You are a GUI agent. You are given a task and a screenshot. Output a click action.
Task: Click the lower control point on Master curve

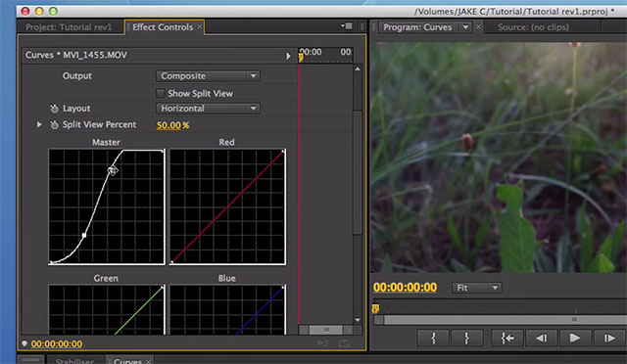coord(84,236)
